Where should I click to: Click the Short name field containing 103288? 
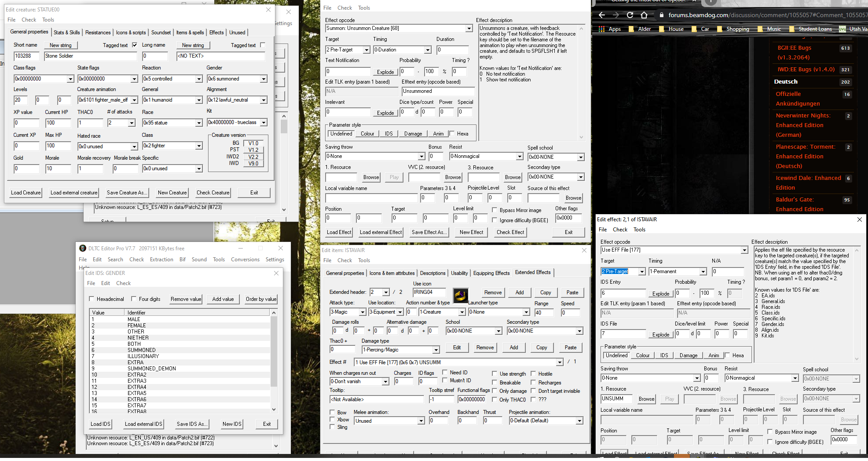27,56
